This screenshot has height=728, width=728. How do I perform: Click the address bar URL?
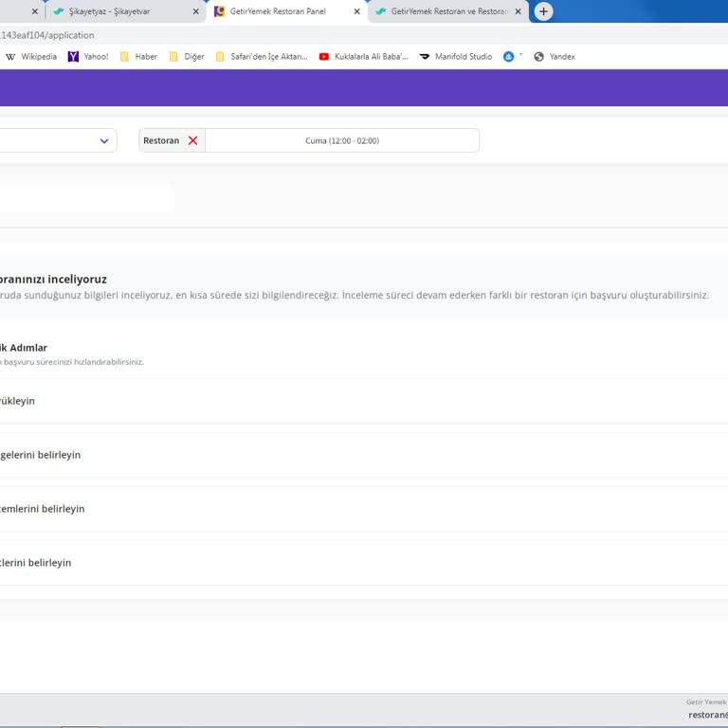click(46, 35)
